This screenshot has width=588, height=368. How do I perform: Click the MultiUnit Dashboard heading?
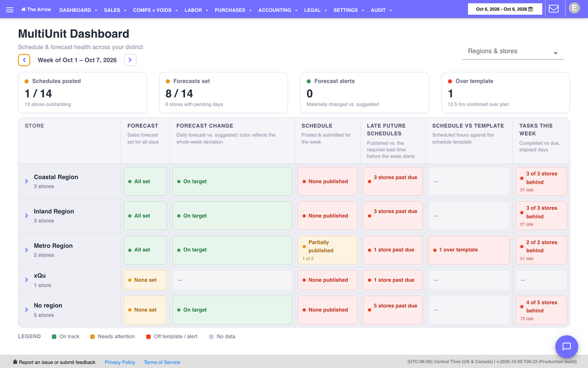point(73,34)
